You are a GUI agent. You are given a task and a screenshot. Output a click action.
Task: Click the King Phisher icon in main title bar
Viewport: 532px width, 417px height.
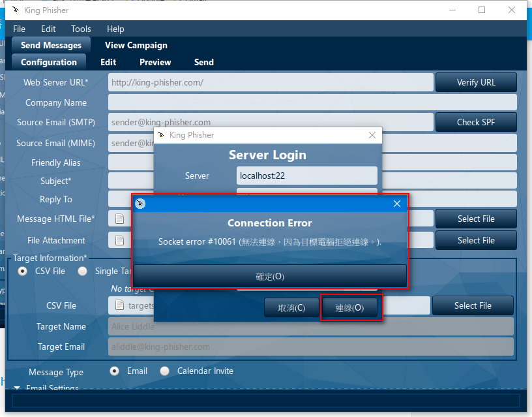pyautogui.click(x=15, y=10)
